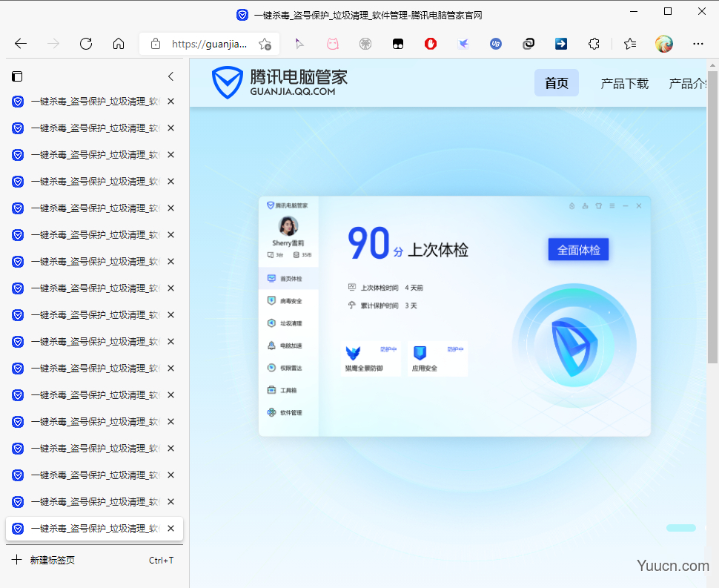
Task: Open the 产品下载 navigation item
Action: [625, 84]
